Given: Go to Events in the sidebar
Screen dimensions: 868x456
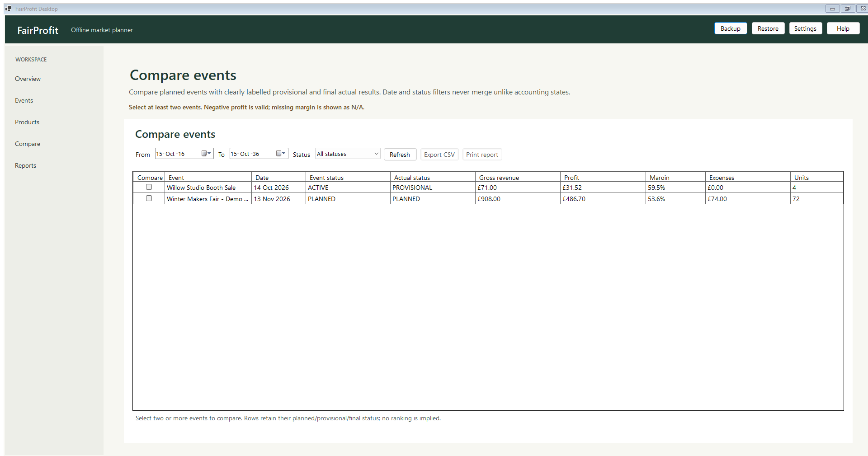Looking at the screenshot, I should click(x=24, y=100).
